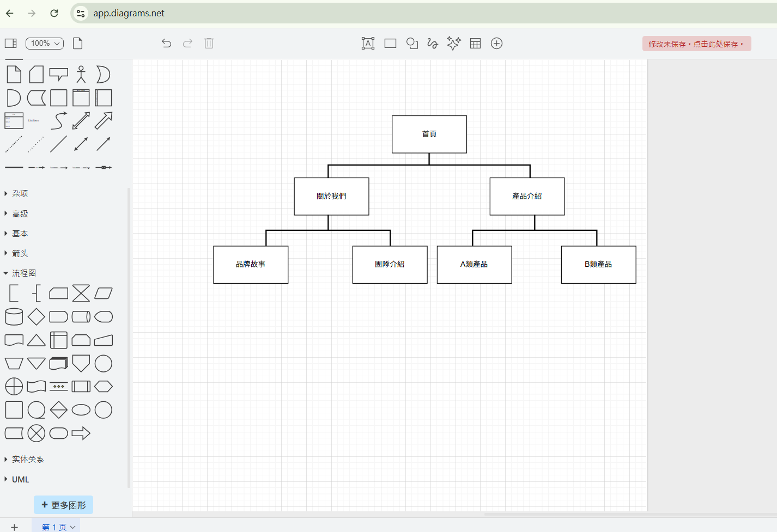Click the new page icon in toolbar
This screenshot has width=777, height=532.
point(78,44)
